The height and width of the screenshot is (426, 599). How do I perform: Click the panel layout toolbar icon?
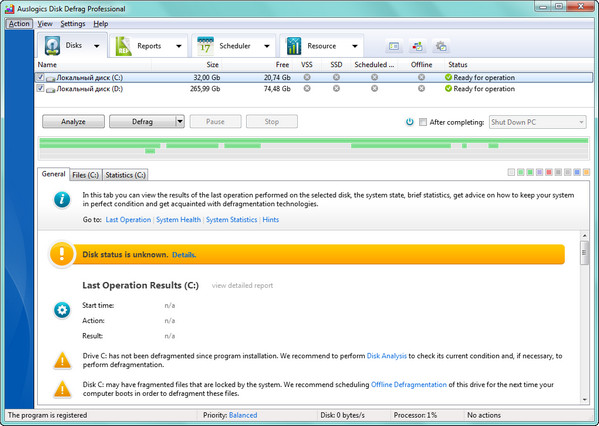(x=394, y=46)
